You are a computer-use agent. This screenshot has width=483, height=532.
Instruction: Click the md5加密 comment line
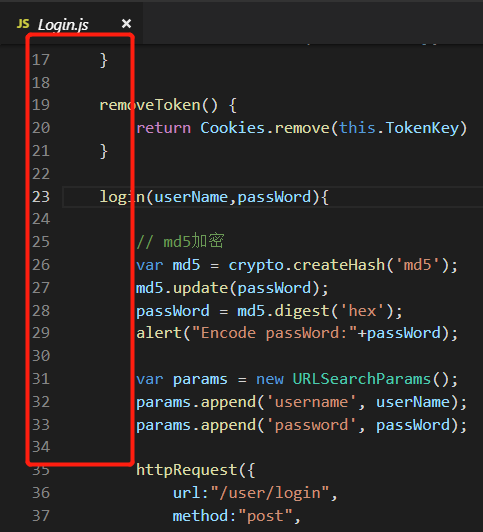click(x=180, y=242)
